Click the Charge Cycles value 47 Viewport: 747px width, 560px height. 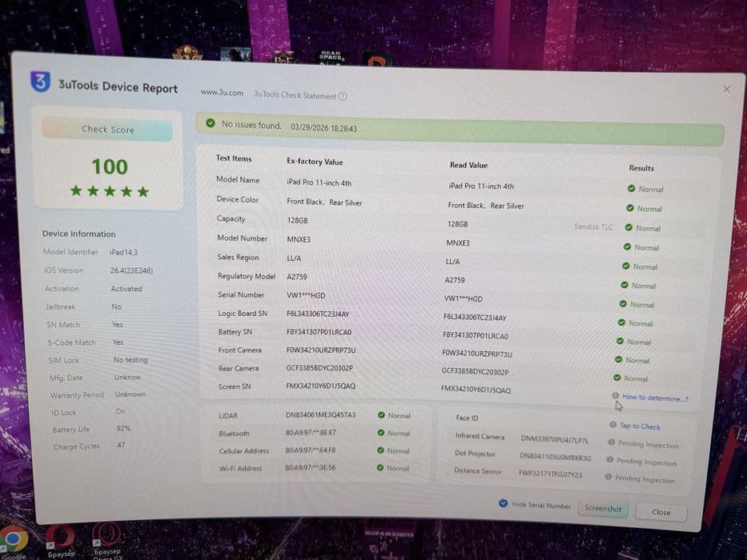121,445
